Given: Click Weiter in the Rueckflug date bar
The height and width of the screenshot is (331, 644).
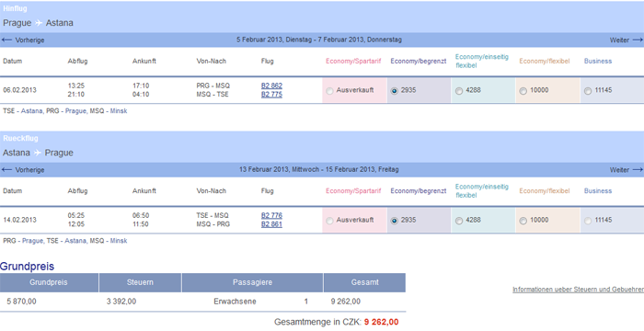Looking at the screenshot, I should point(619,170).
